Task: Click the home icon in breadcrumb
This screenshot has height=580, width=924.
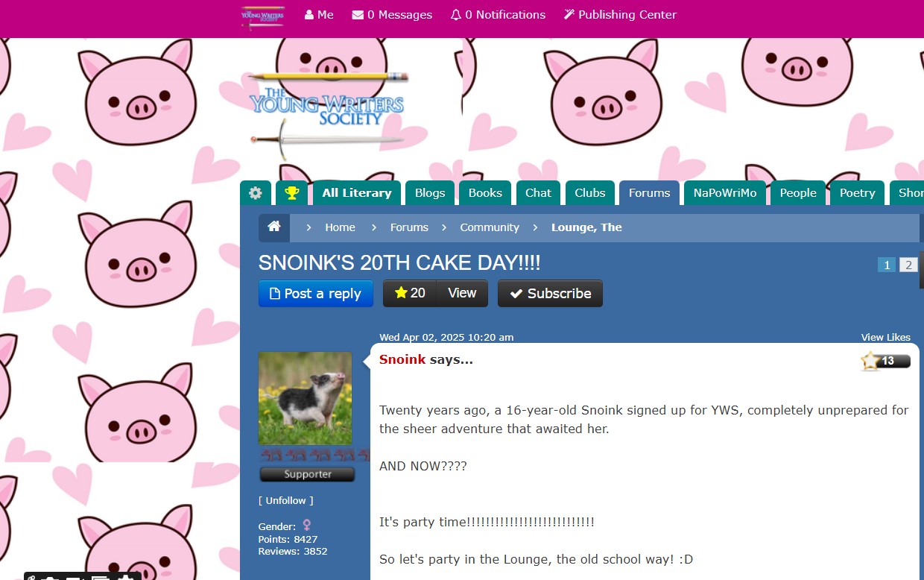Action: (274, 227)
